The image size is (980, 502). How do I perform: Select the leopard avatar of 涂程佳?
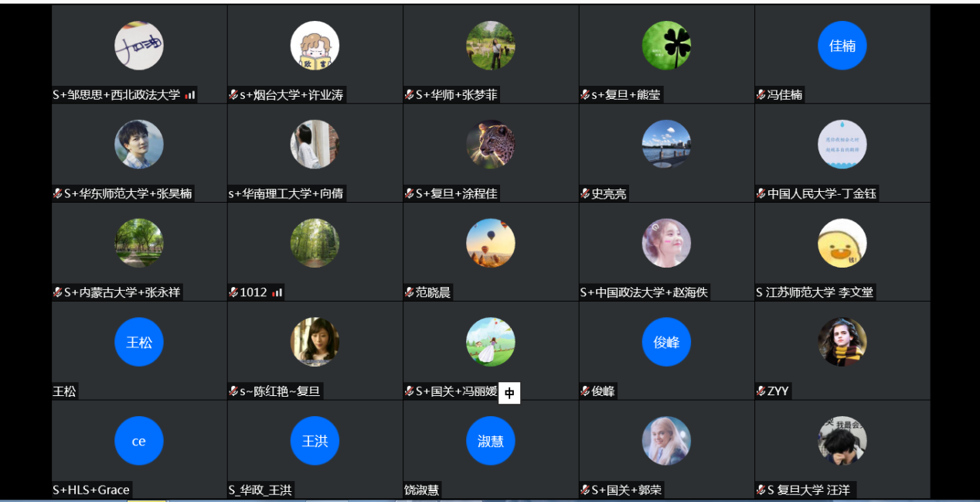point(491,144)
